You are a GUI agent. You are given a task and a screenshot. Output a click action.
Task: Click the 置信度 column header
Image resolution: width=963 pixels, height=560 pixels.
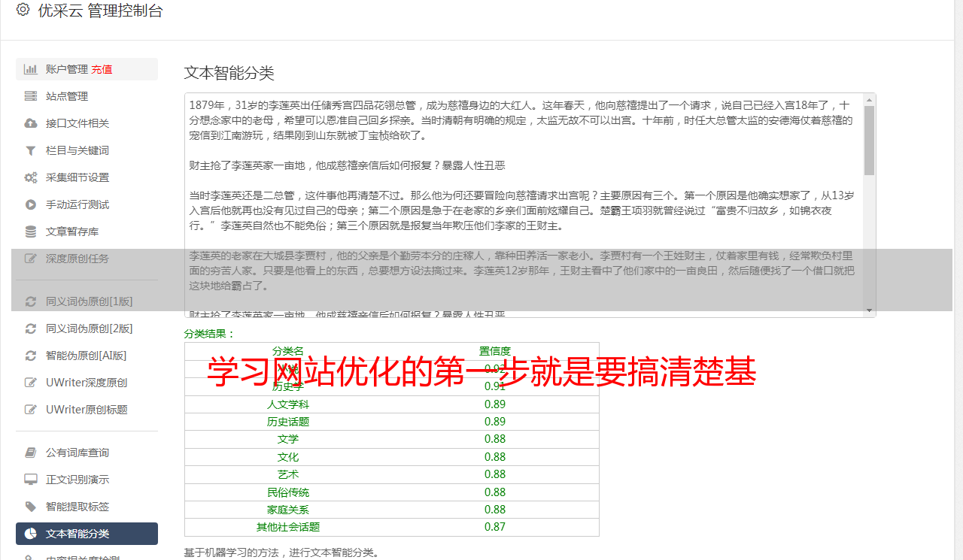pyautogui.click(x=495, y=351)
